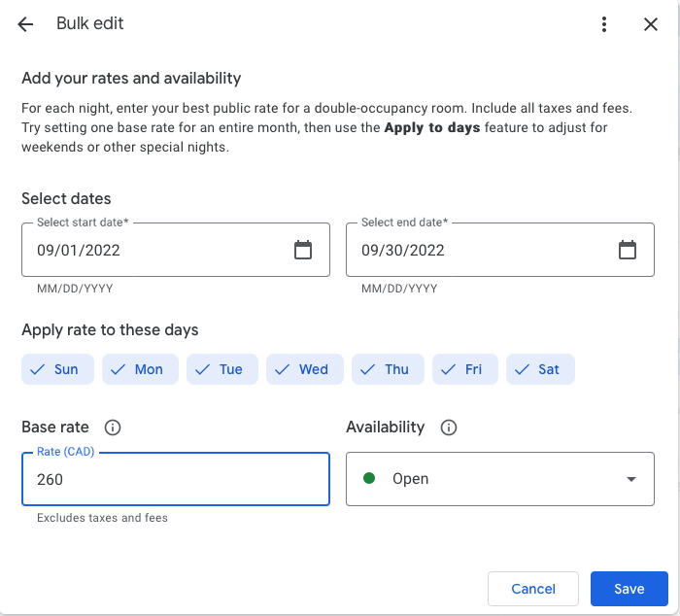Click MM/DD/YYYY hint under start date
The image size is (680, 616).
75,289
